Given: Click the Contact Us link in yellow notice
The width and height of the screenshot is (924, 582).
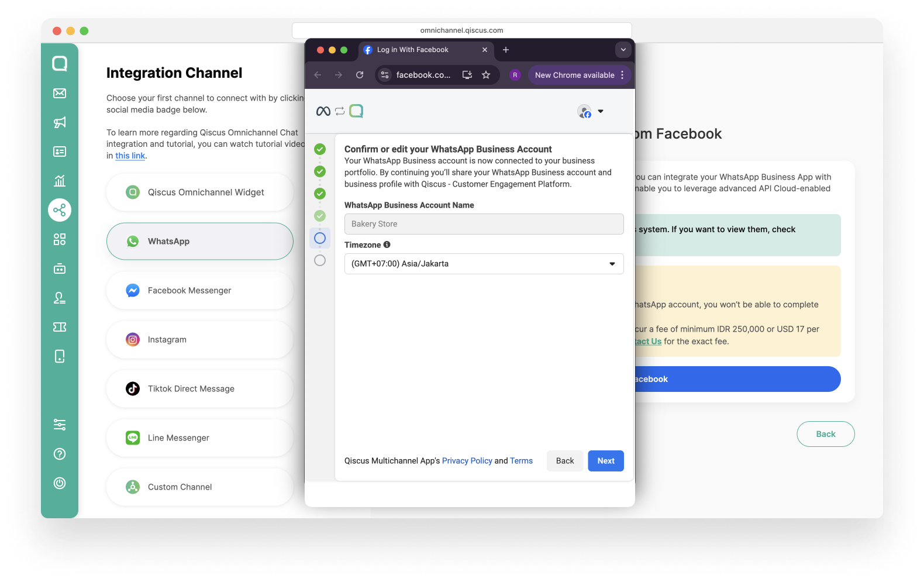Looking at the screenshot, I should (x=649, y=342).
